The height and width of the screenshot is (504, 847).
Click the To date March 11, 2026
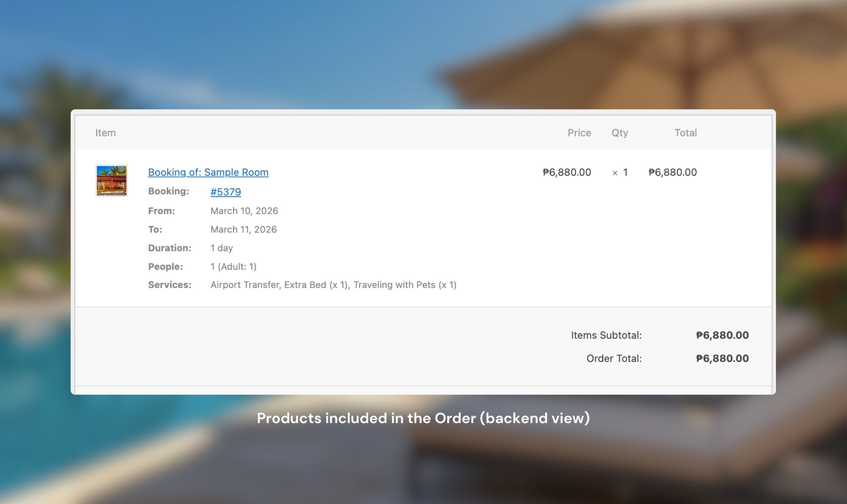[x=244, y=229]
